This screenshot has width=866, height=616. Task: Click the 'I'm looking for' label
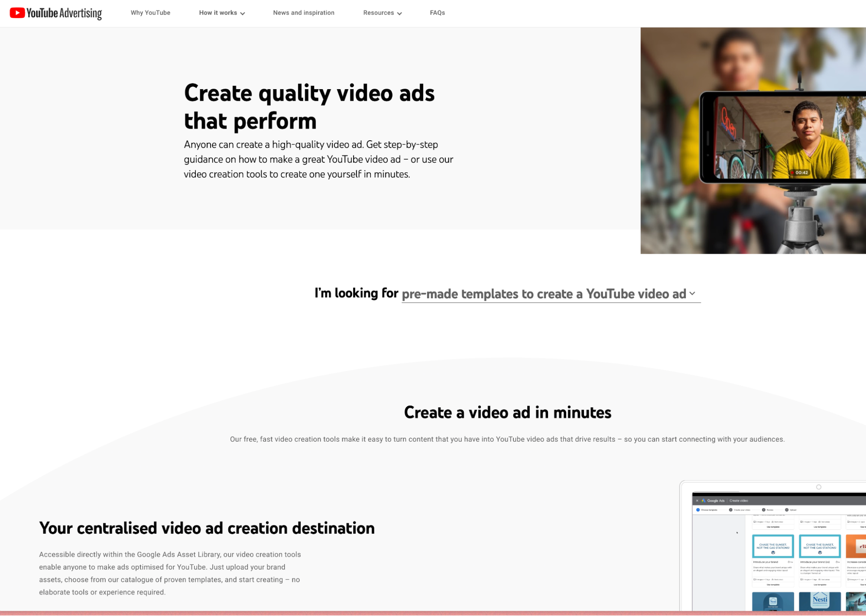tap(356, 293)
